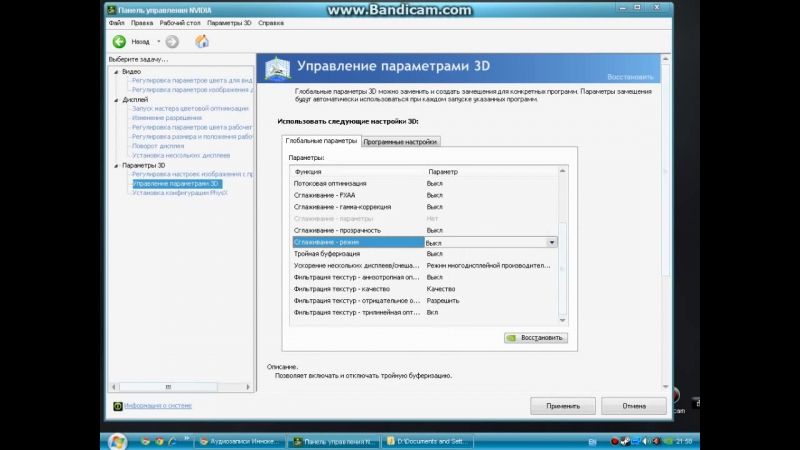Click the network monitor tray icon
The width and height of the screenshot is (800, 450).
click(x=636, y=441)
